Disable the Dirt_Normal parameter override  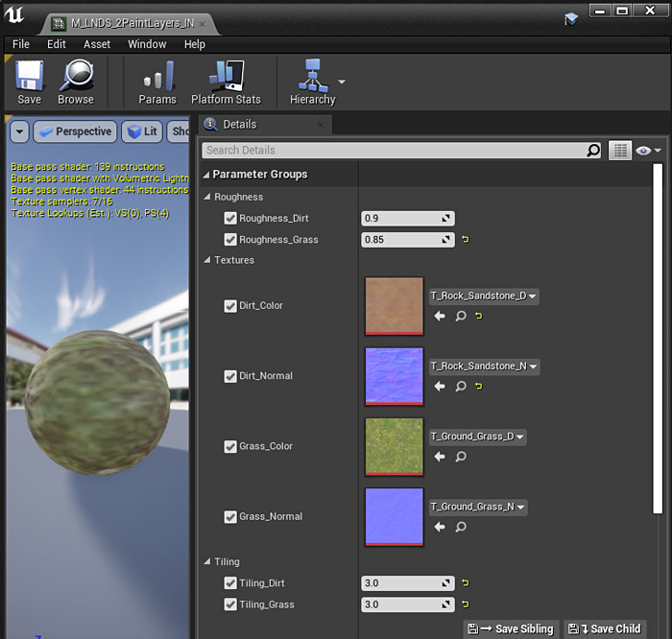[230, 376]
